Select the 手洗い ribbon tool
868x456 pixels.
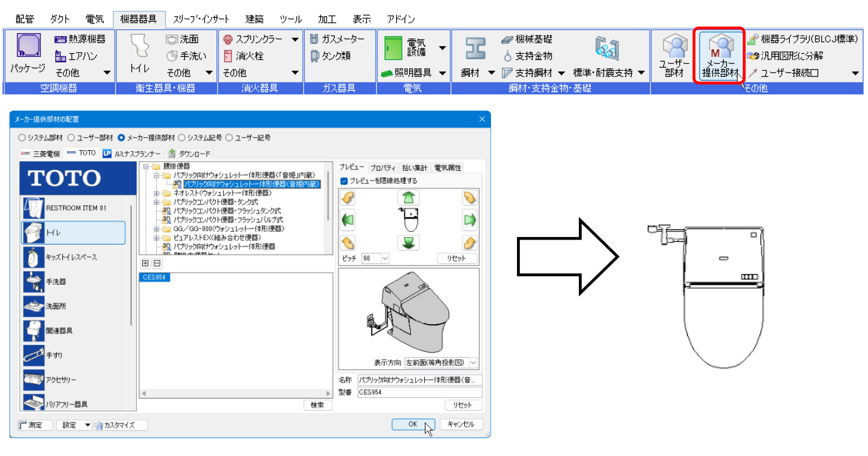click(186, 56)
